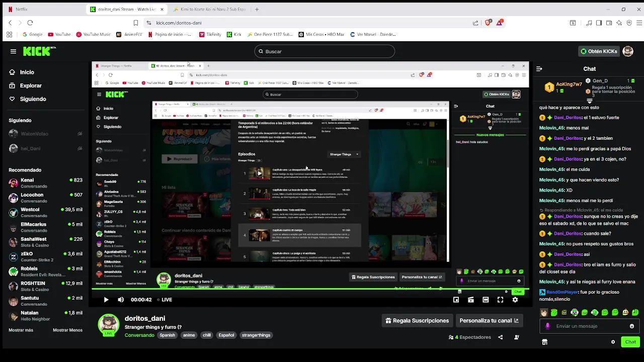
Task: Open followed channel WatonVolao
Action: pos(45,134)
